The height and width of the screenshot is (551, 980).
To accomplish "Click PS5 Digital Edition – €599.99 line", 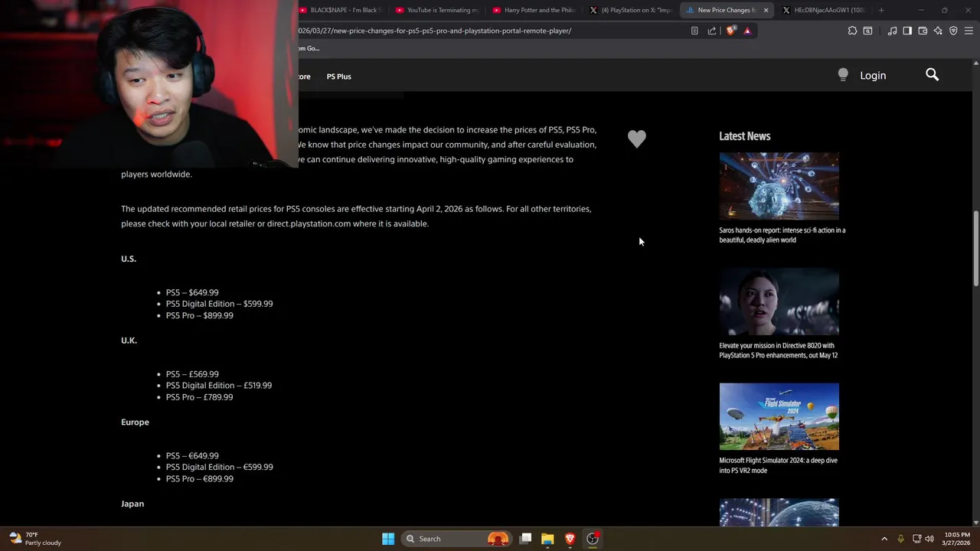I will pos(219,467).
